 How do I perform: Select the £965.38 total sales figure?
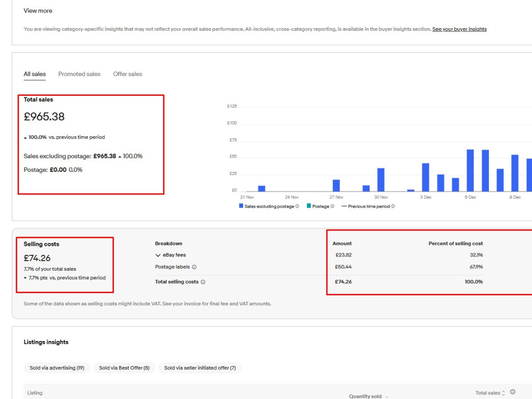coord(44,117)
